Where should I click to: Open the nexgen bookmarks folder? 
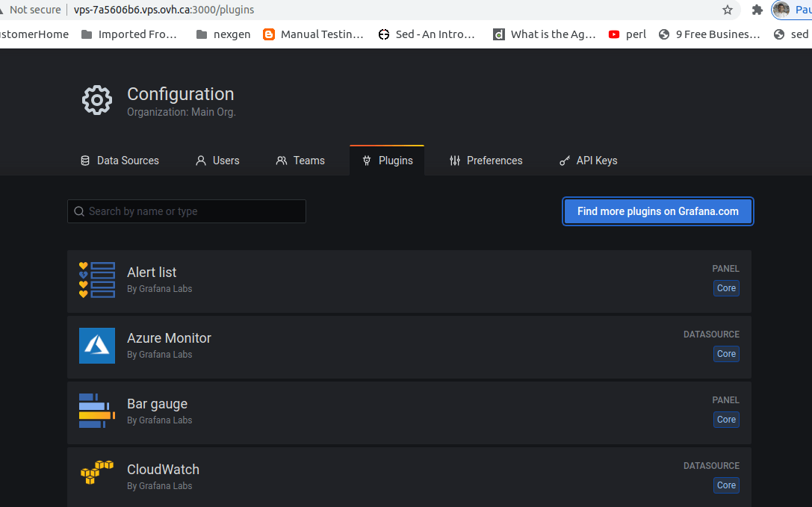[223, 34]
